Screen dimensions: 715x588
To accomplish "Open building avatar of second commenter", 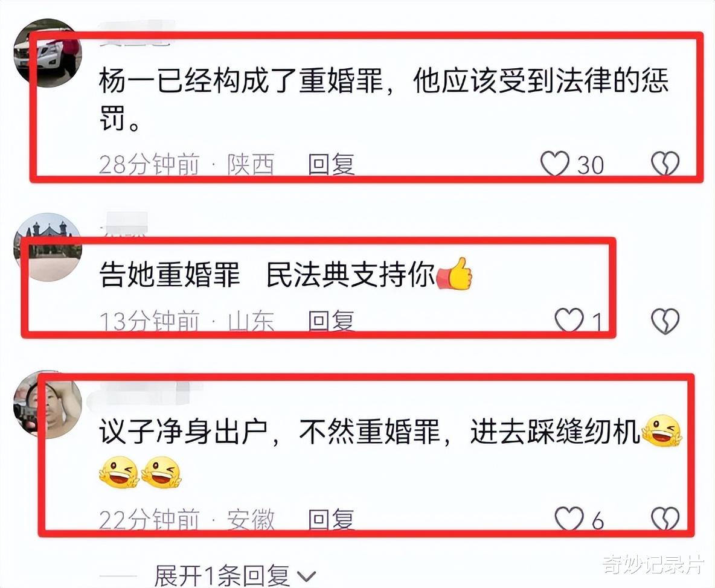I will (48, 247).
